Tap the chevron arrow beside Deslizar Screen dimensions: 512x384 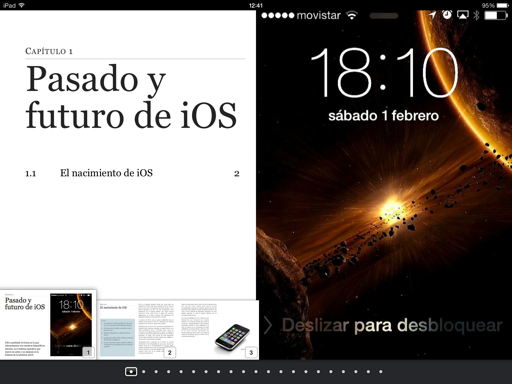268,325
